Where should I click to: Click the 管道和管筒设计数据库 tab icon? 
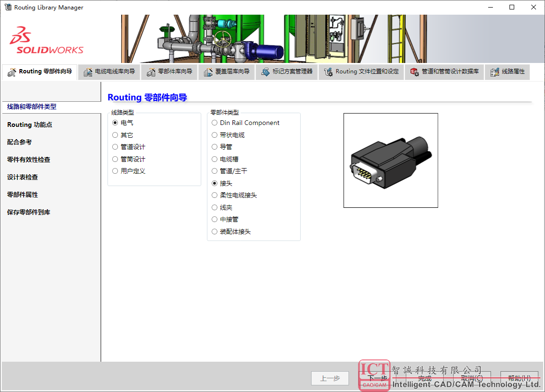point(414,72)
